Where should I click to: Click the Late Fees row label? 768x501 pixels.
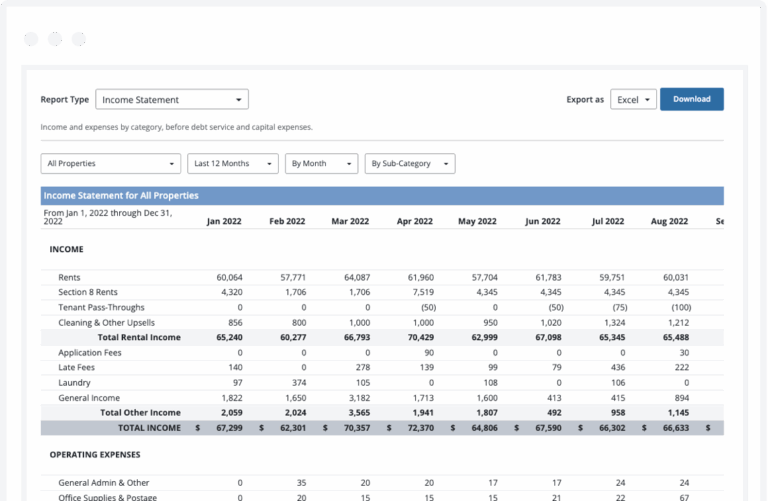coord(76,368)
